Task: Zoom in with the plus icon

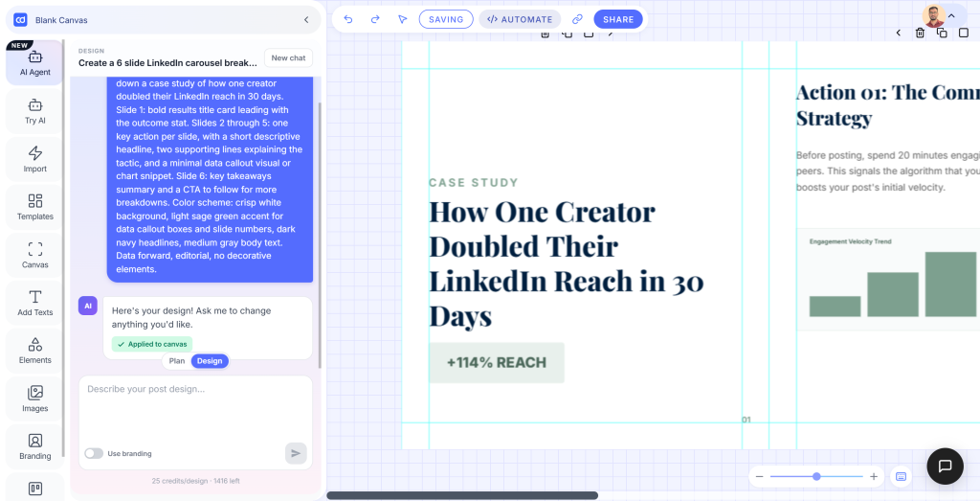Action: [x=874, y=477]
